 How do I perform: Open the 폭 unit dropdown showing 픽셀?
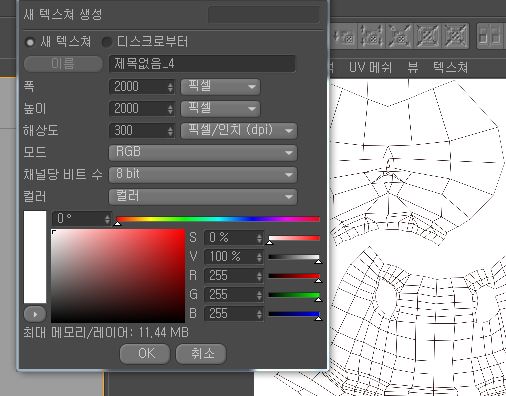tap(220, 87)
